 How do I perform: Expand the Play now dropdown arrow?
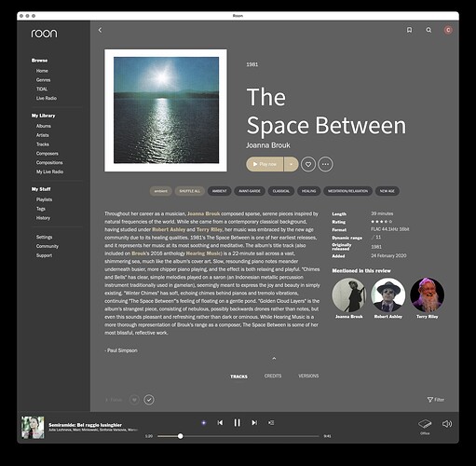pos(291,164)
